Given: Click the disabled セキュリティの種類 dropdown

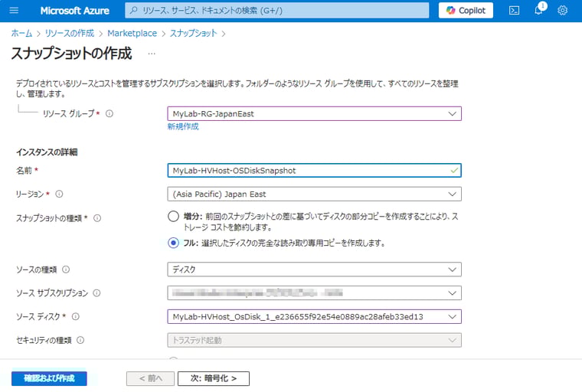Looking at the screenshot, I should pos(315,340).
